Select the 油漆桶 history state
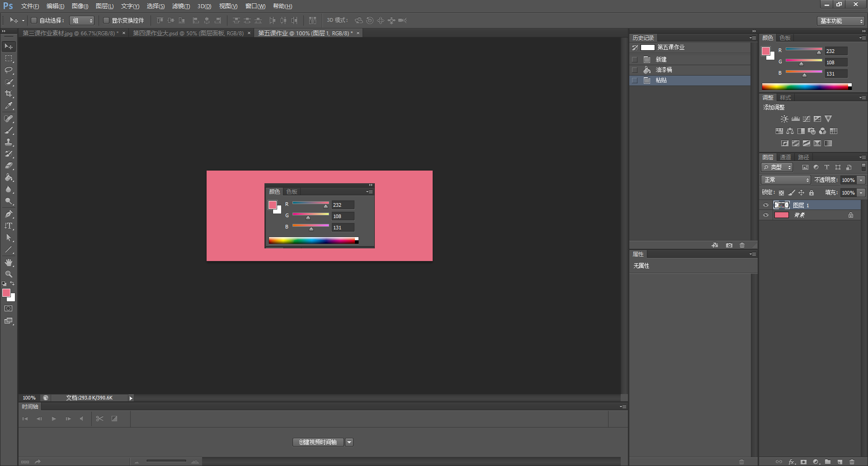Screen dimensions: 868x466 click(x=690, y=70)
